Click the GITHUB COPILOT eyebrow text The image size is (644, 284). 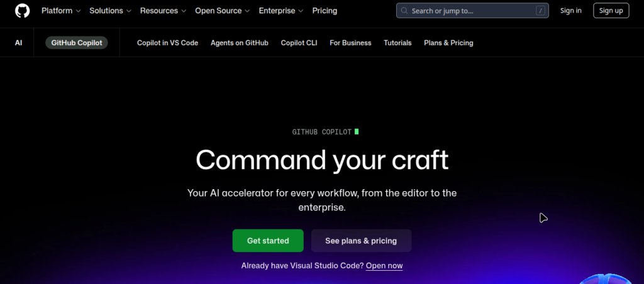[322, 132]
